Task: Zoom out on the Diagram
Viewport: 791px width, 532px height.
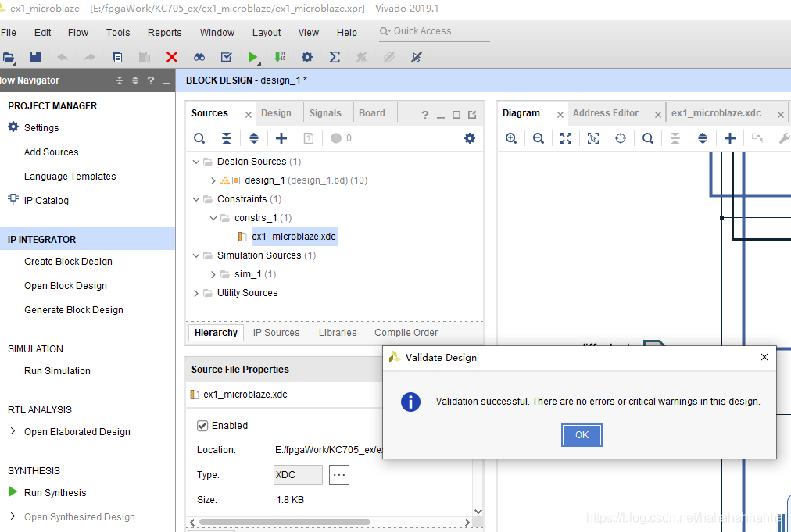Action: 539,138
